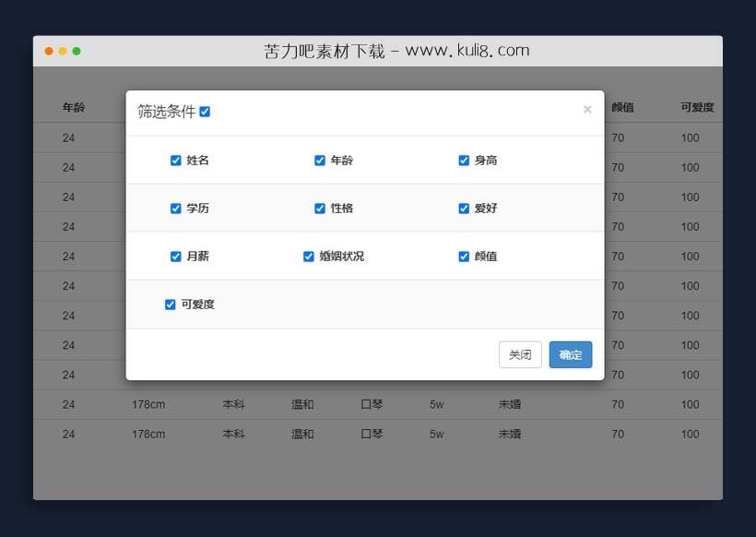Uncheck the 性格 checkbox
Viewport: 756px width, 537px height.
pyautogui.click(x=320, y=208)
